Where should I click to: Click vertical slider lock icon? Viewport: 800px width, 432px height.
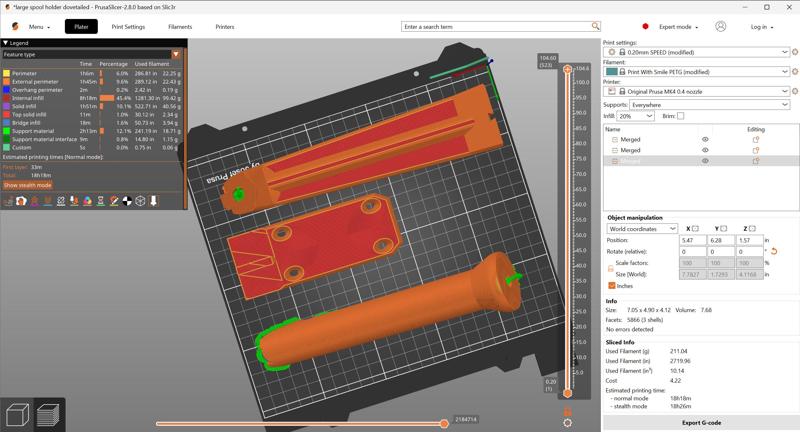pos(567,411)
